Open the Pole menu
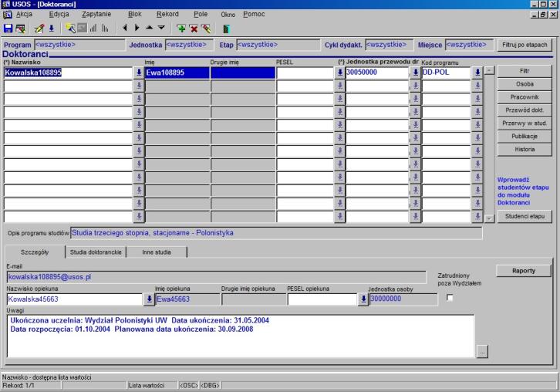This screenshot has width=560, height=392. click(201, 15)
